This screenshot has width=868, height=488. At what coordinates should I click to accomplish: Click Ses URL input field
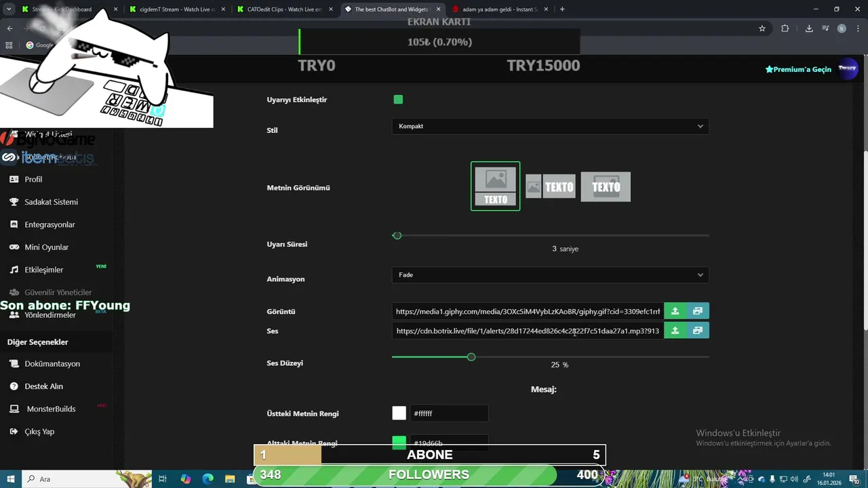point(528,331)
